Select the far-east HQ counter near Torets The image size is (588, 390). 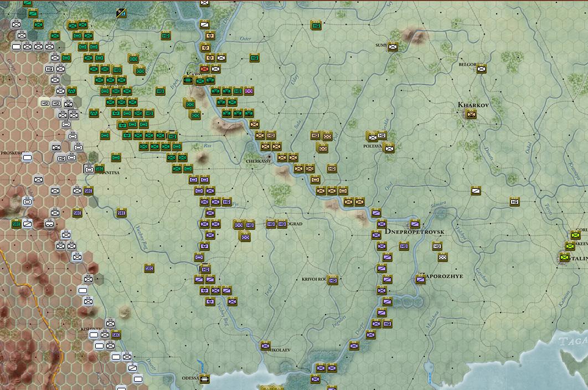pos(514,202)
